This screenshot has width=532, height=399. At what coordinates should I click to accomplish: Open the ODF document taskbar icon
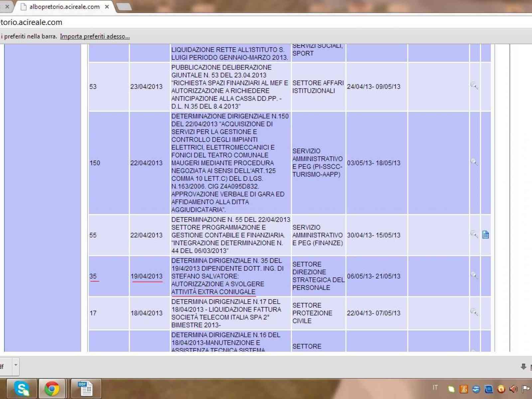coord(85,388)
